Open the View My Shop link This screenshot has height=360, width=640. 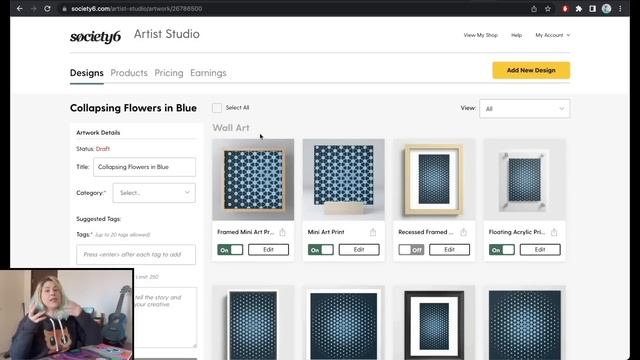(x=480, y=35)
